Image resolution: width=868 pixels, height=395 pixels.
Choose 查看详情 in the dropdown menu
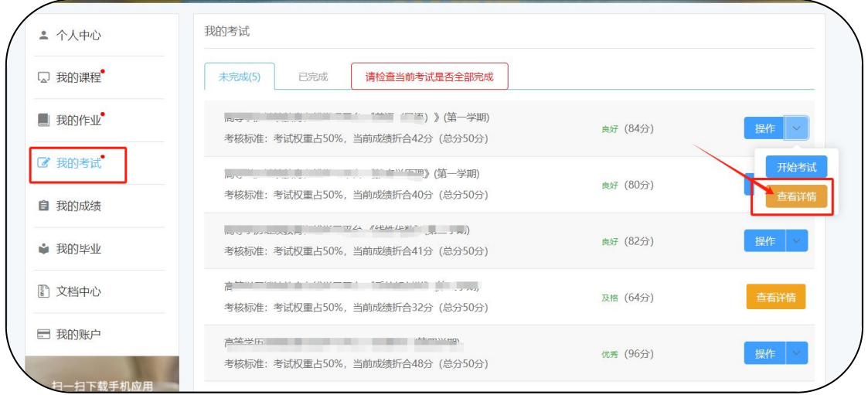pos(796,196)
